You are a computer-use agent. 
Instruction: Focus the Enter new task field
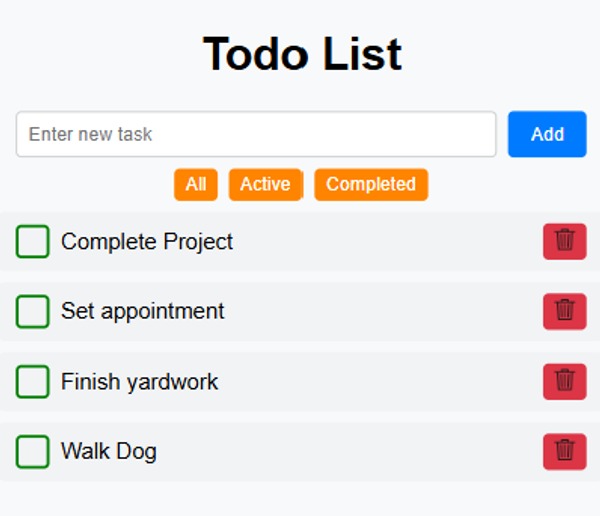click(x=256, y=134)
